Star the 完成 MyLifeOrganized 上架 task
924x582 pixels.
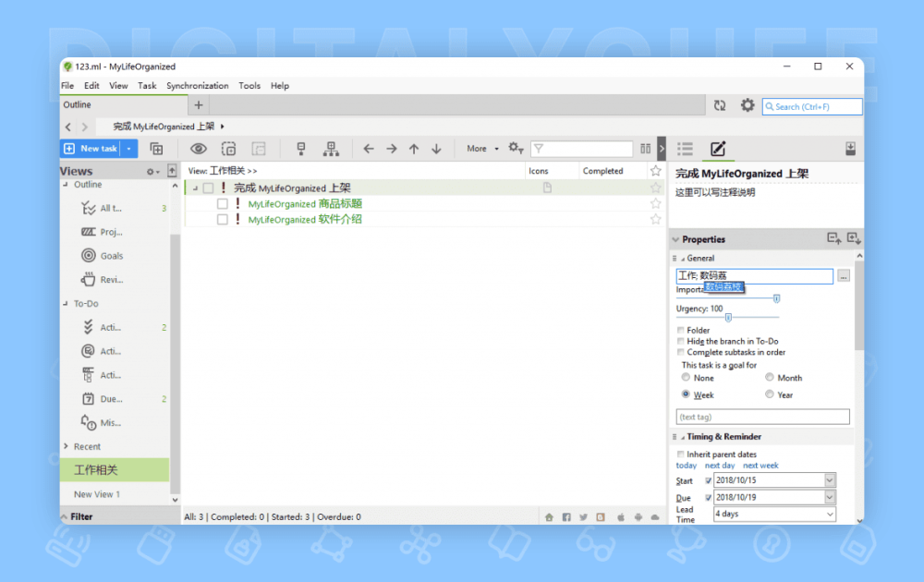click(655, 188)
